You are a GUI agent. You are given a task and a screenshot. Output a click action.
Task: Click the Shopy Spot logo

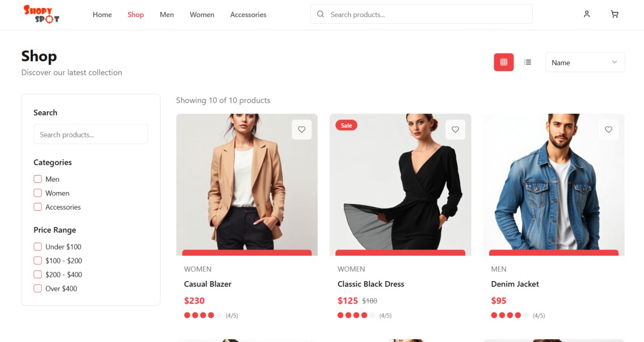tap(41, 14)
